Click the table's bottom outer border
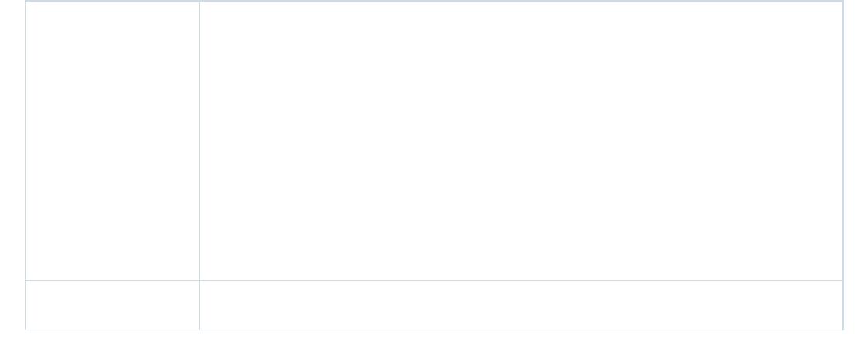 click(x=434, y=330)
